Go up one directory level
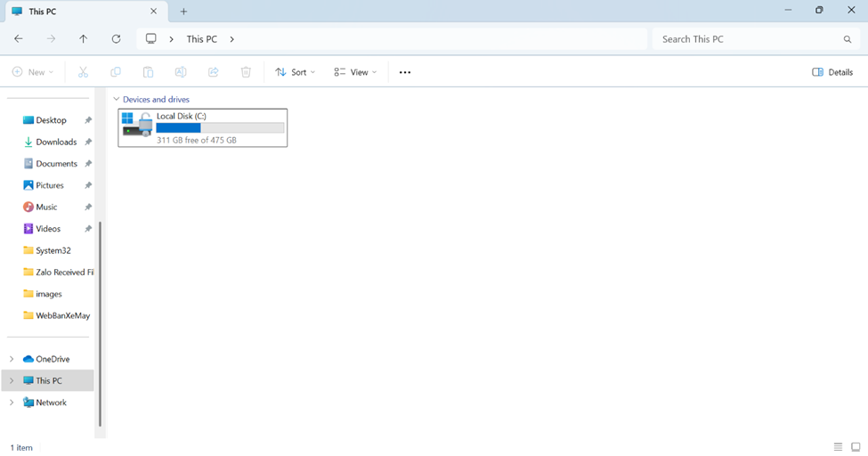The height and width of the screenshot is (456, 868). tap(84, 39)
